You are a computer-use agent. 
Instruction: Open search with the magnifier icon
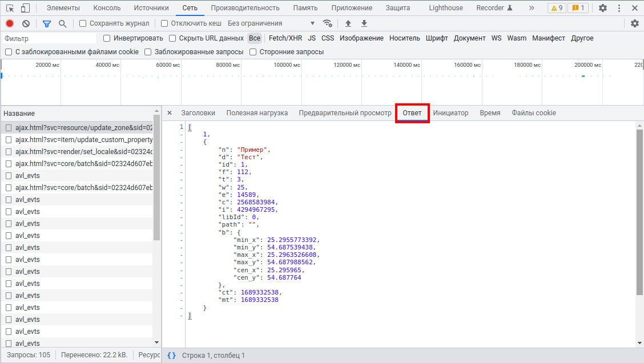click(63, 23)
